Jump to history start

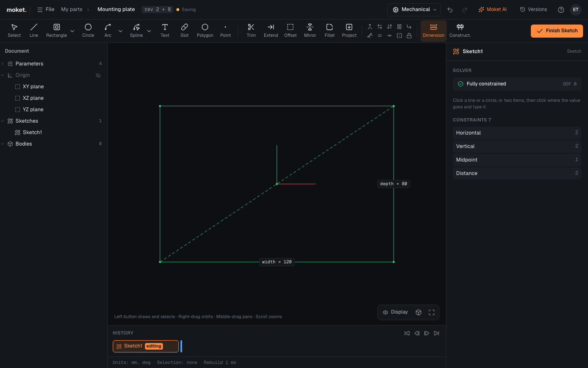(x=407, y=333)
